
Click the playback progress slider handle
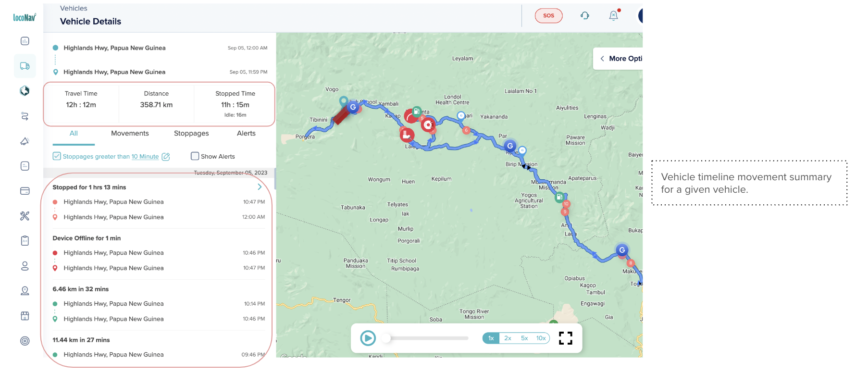point(386,338)
